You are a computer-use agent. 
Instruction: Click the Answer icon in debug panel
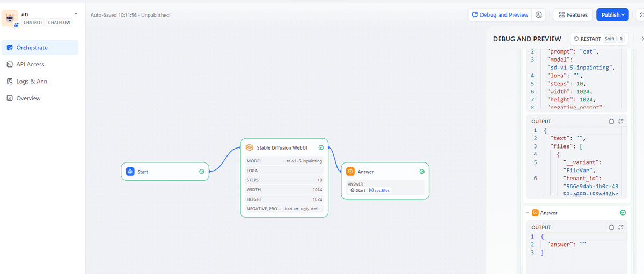[535, 213]
